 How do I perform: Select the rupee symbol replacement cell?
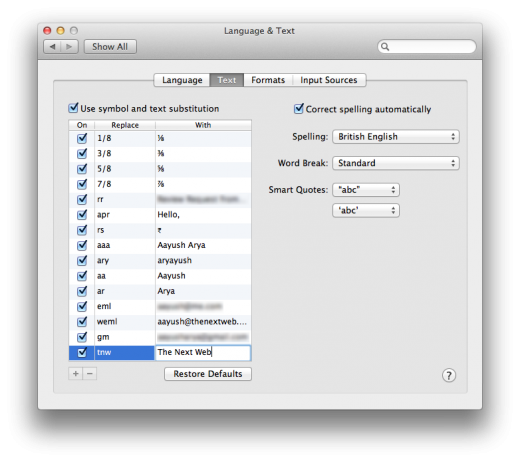click(x=203, y=230)
